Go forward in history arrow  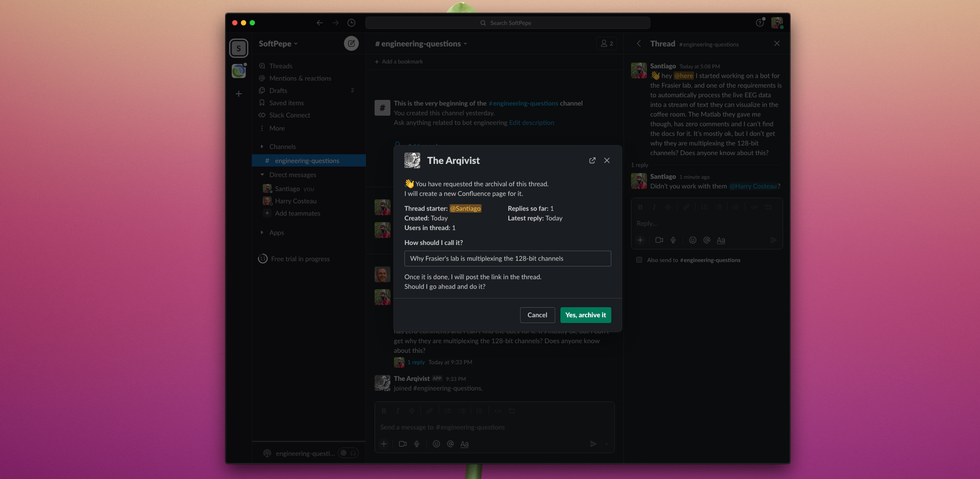[x=336, y=23]
